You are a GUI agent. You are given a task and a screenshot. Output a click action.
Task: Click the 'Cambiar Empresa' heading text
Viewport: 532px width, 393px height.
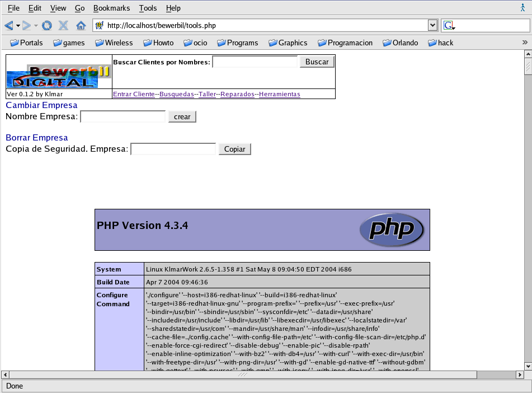41,105
